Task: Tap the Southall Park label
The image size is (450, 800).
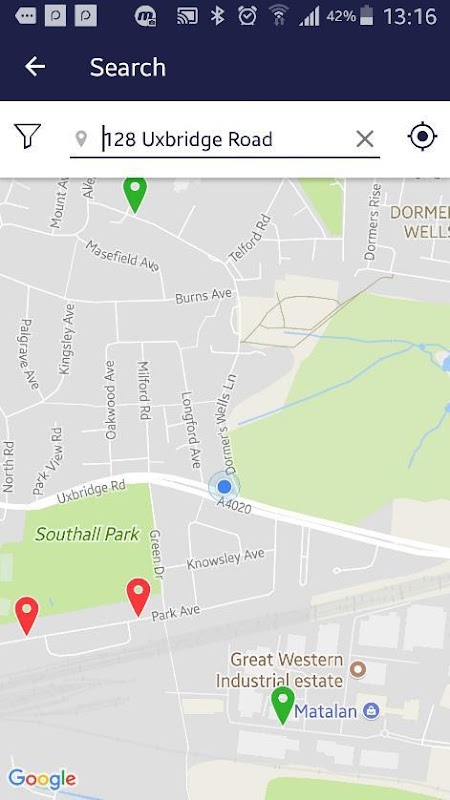Action: point(87,534)
